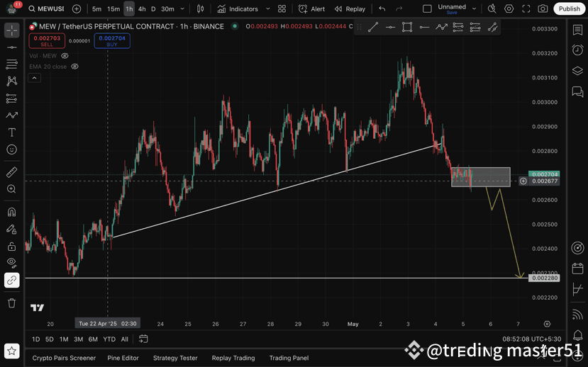Open the object tree layers panel

[x=577, y=71]
